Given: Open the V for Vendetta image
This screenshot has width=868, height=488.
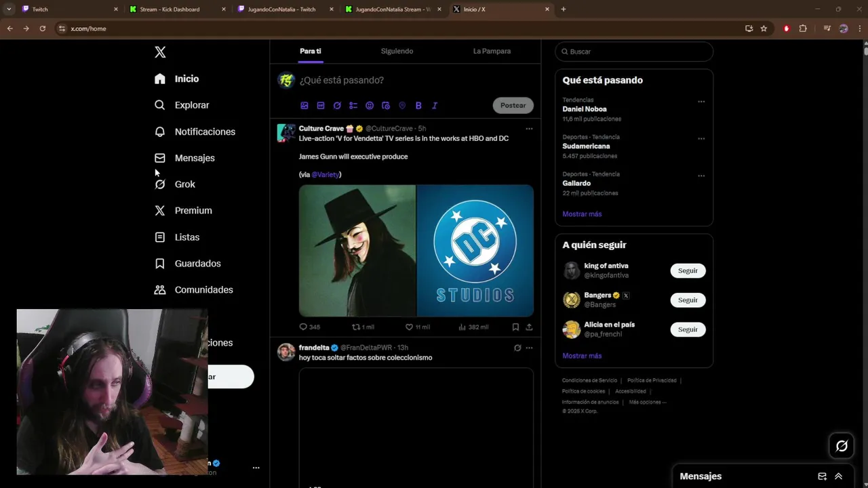Looking at the screenshot, I should (x=357, y=251).
